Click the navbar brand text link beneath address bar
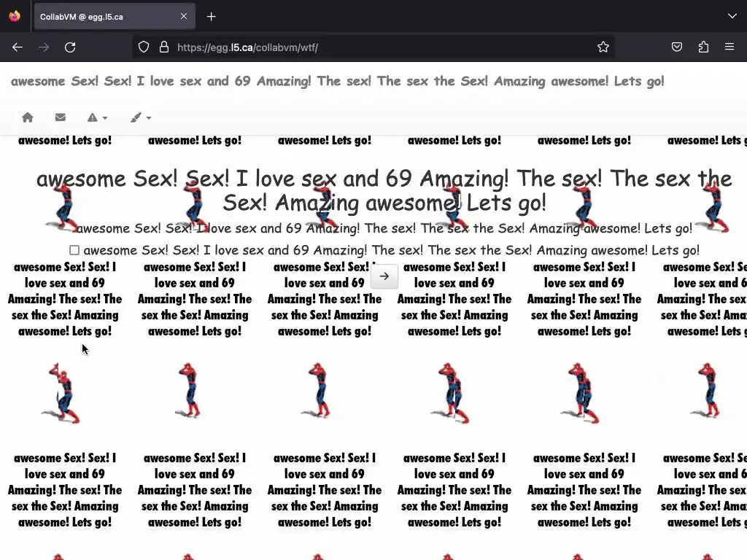747x560 pixels. [x=337, y=81]
